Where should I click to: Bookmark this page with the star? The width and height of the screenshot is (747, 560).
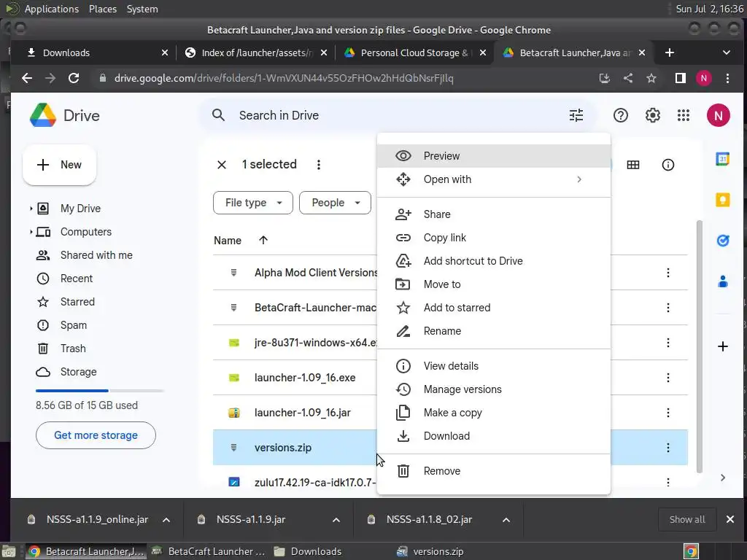coord(651,78)
